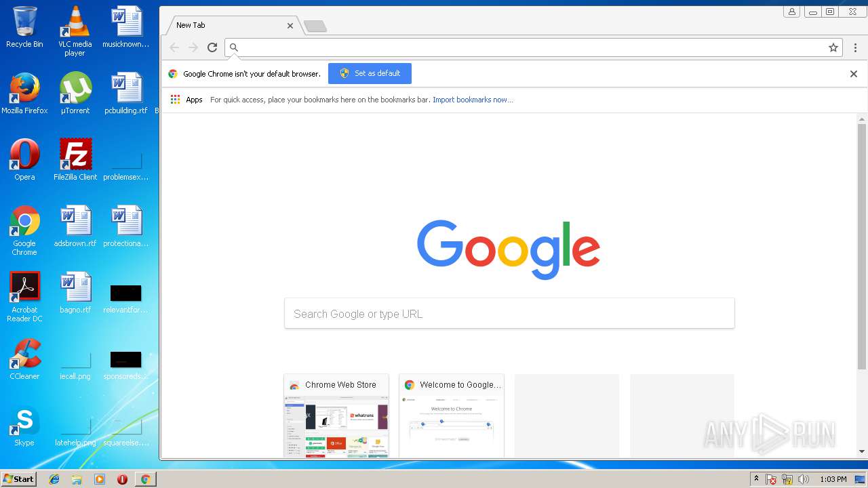Select the protectiona document icon
The width and height of the screenshot is (868, 488).
pyautogui.click(x=126, y=226)
